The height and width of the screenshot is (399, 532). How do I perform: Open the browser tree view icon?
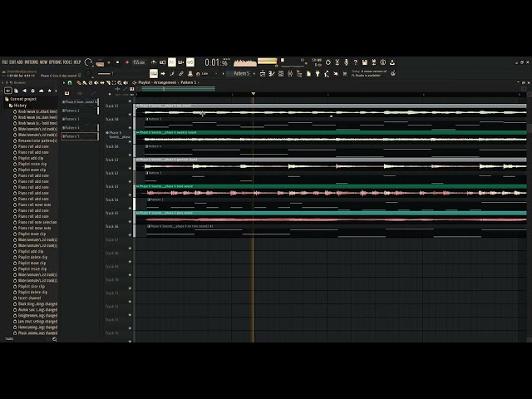coord(299,73)
